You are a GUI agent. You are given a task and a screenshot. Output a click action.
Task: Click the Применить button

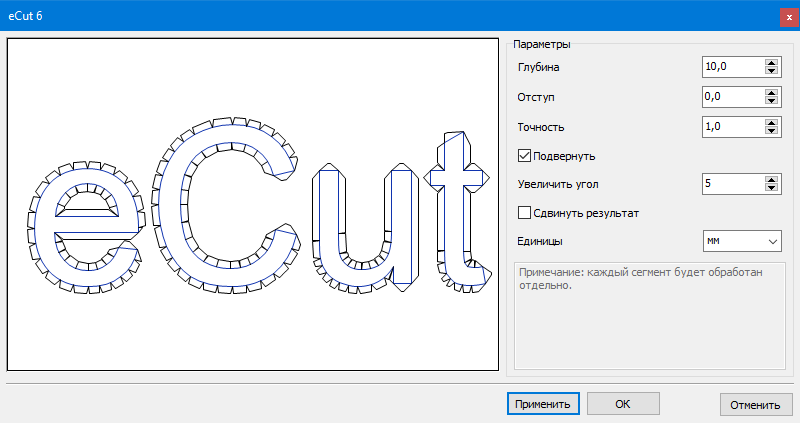[543, 404]
